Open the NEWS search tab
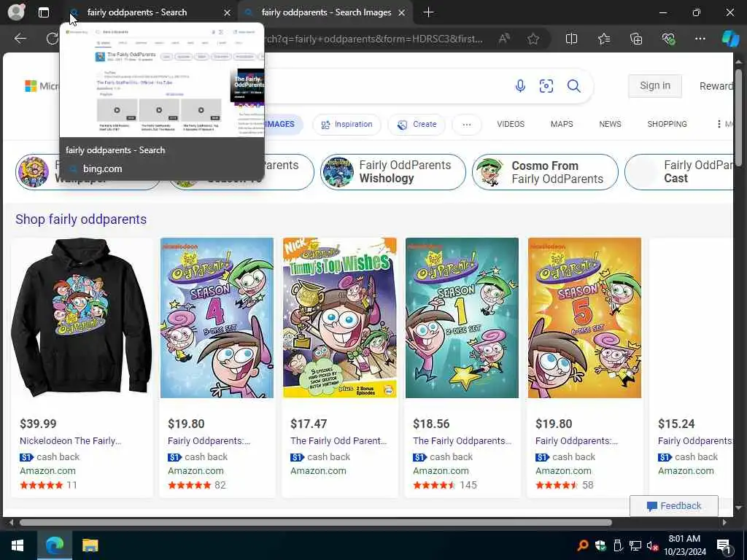Screen dimensions: 747x560 pos(610,124)
